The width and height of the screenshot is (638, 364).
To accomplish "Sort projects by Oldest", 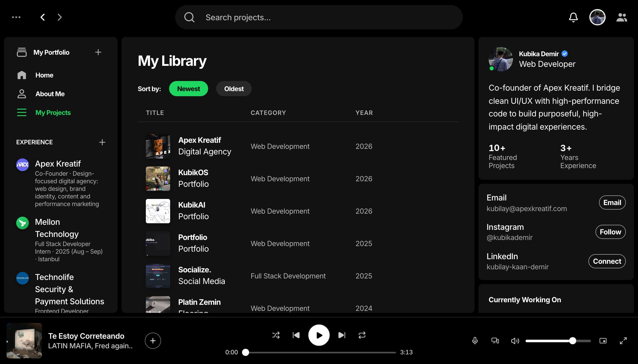I will click(234, 89).
